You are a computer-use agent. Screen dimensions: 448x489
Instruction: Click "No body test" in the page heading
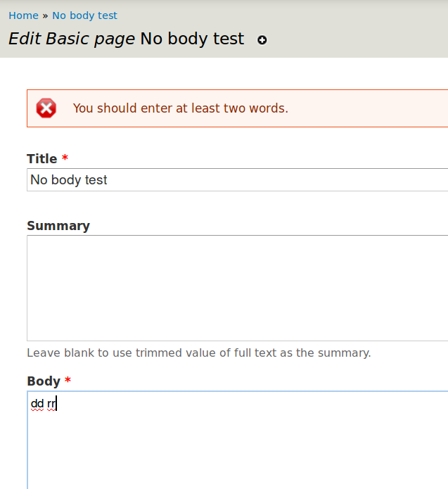192,39
